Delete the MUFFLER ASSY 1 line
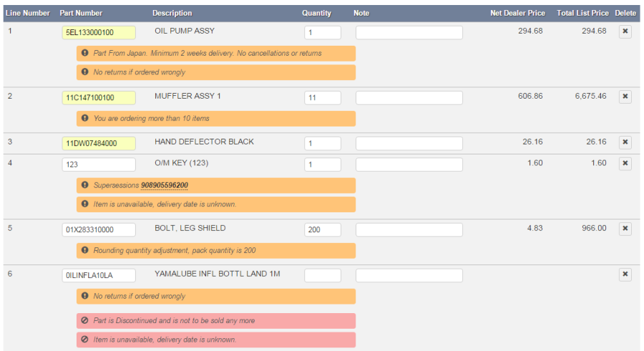 pos(625,97)
